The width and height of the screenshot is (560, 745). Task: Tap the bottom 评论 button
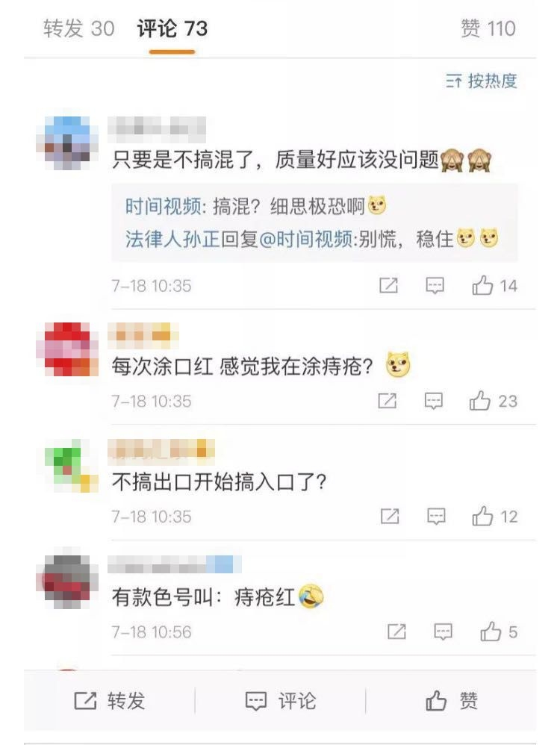(x=281, y=701)
